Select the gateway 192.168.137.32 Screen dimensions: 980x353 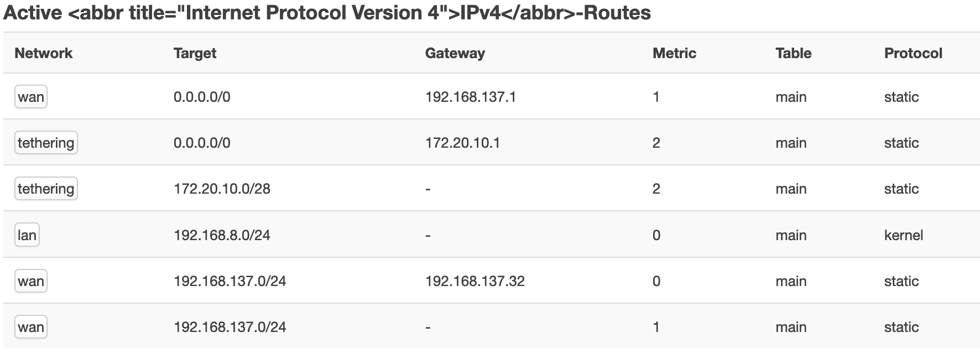point(476,281)
